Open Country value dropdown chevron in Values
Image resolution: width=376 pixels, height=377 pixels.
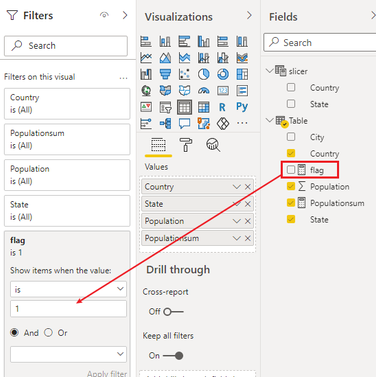point(237,187)
